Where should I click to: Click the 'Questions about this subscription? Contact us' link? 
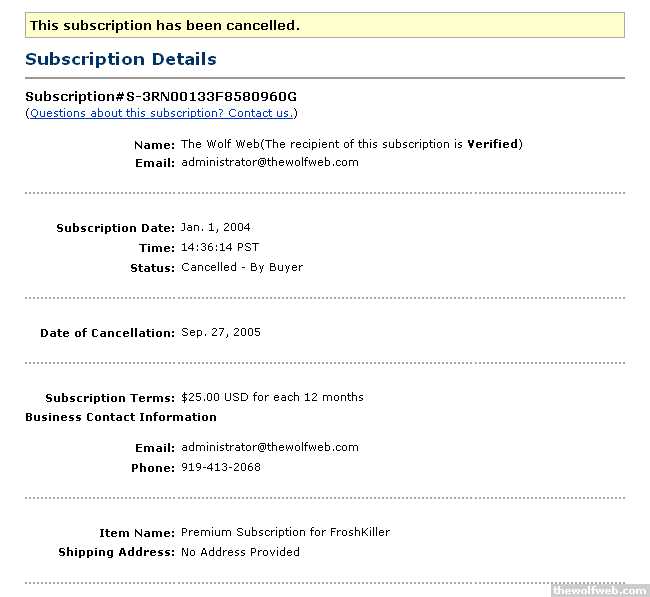tap(161, 113)
